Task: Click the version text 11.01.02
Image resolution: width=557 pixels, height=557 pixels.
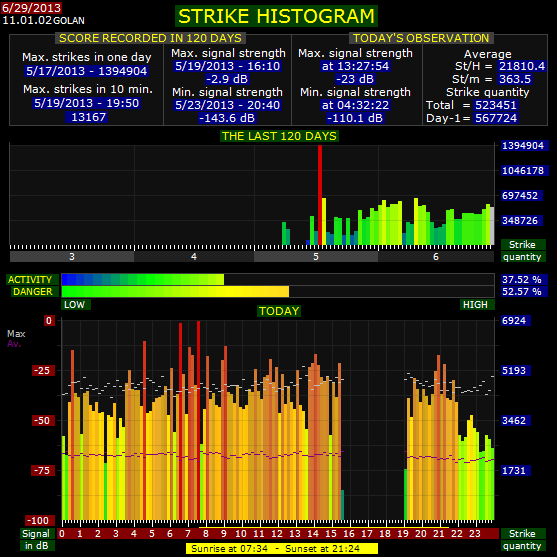Action: [x=27, y=20]
